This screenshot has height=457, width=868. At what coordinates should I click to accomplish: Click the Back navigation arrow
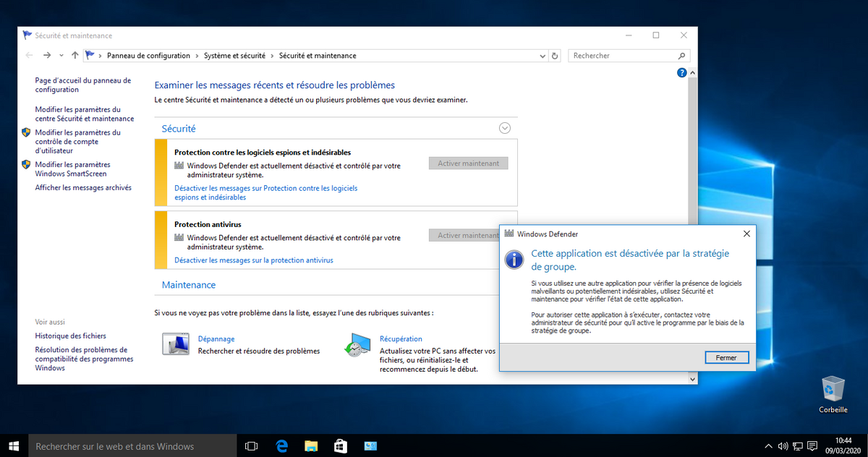point(29,56)
